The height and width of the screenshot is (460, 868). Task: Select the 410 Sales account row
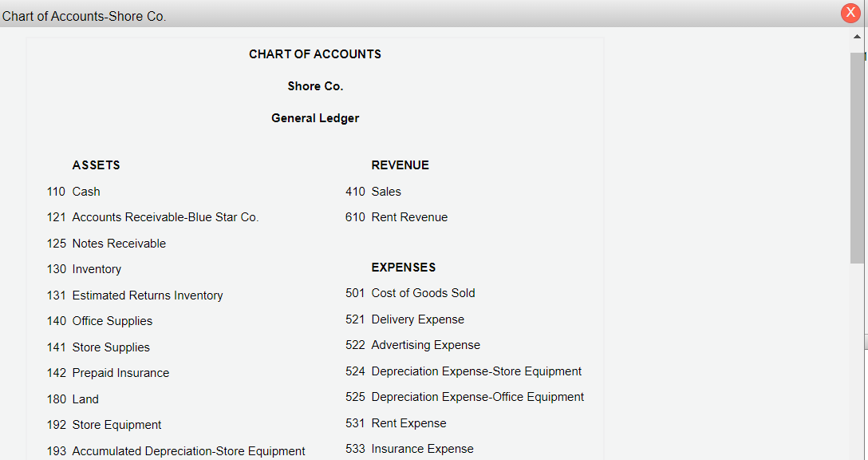[373, 192]
